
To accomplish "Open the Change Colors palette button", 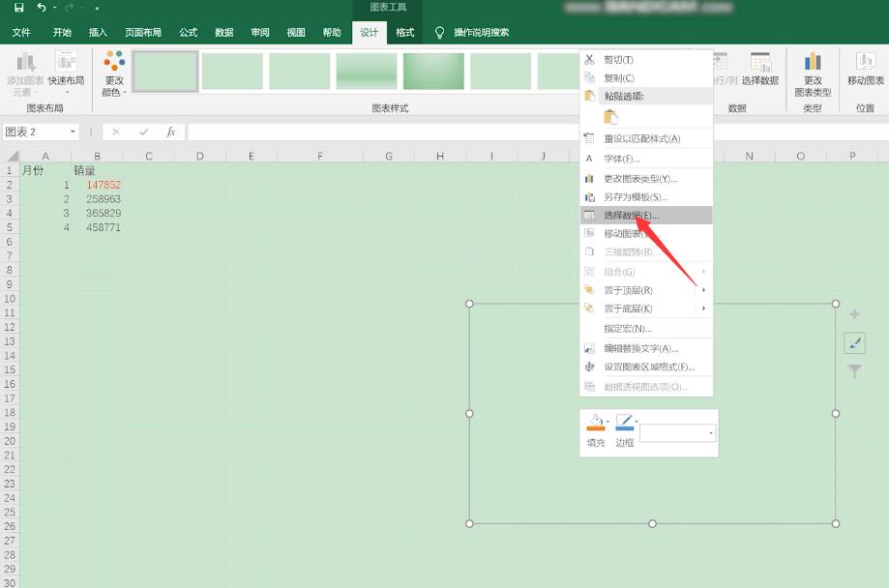I will [114, 73].
